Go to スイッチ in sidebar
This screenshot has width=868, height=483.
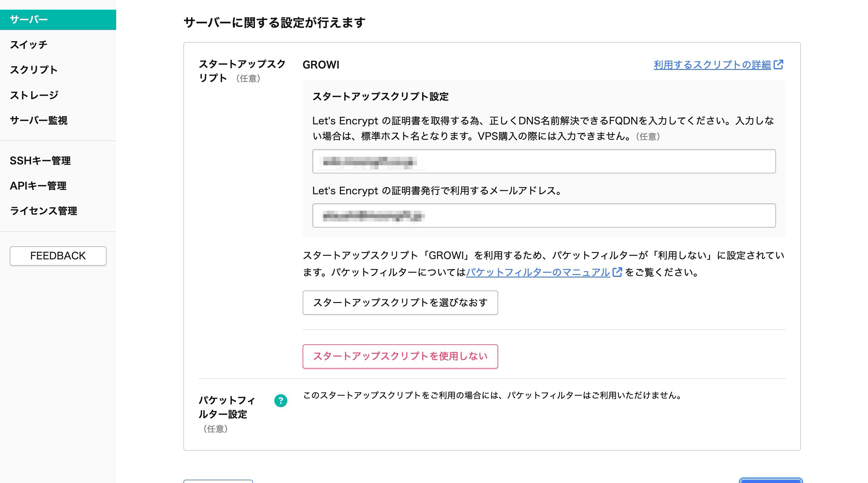click(x=29, y=45)
